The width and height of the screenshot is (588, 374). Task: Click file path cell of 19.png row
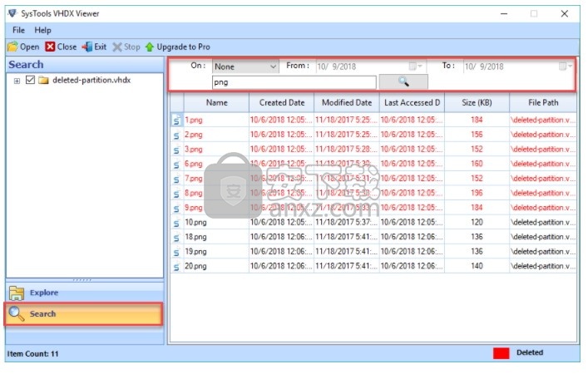(542, 252)
